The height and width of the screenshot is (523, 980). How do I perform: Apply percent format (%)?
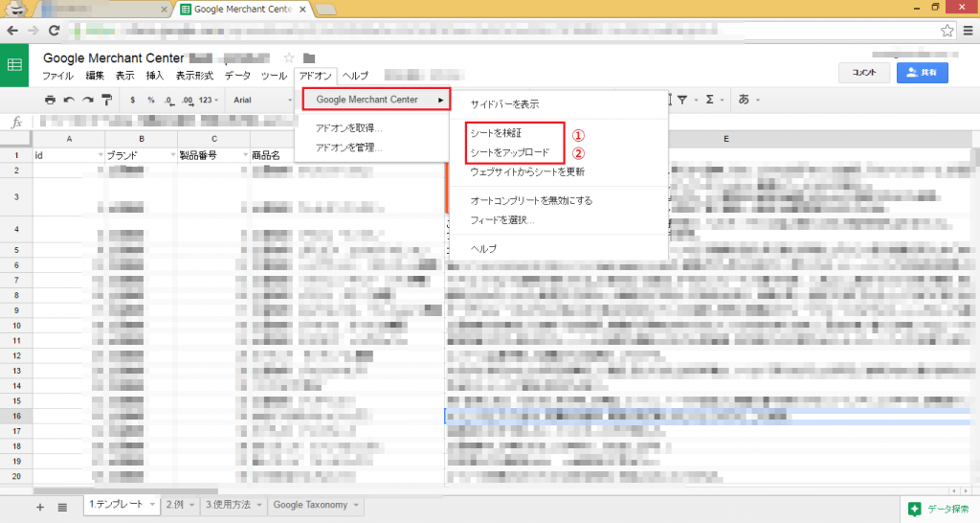pos(151,100)
